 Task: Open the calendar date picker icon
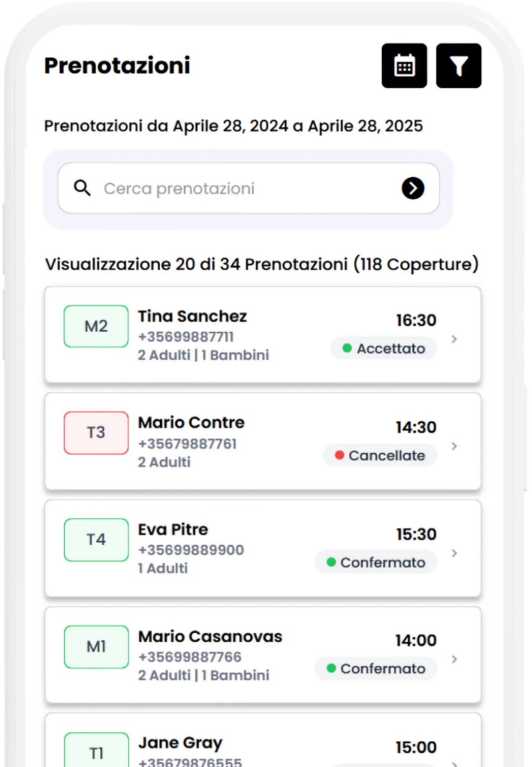(x=404, y=65)
